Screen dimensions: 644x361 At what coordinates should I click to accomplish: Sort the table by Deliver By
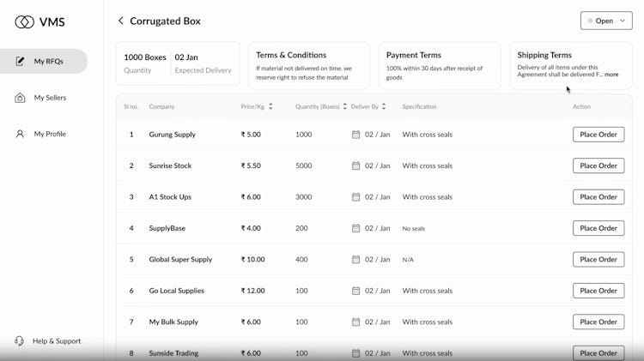pos(383,107)
